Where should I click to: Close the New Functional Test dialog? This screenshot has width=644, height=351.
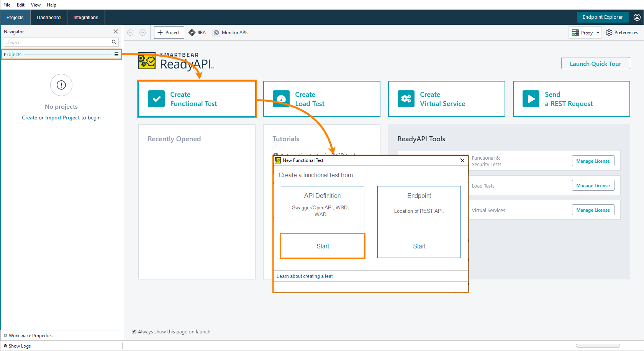tap(462, 160)
